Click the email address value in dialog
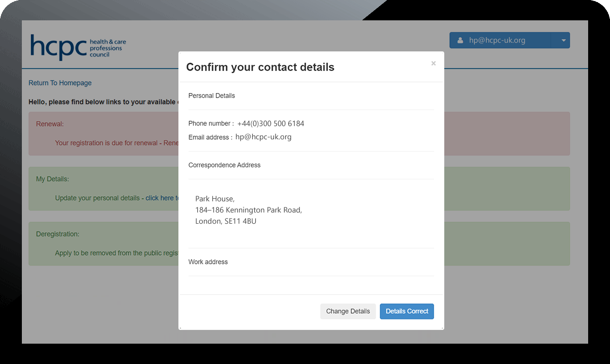 pyautogui.click(x=263, y=137)
